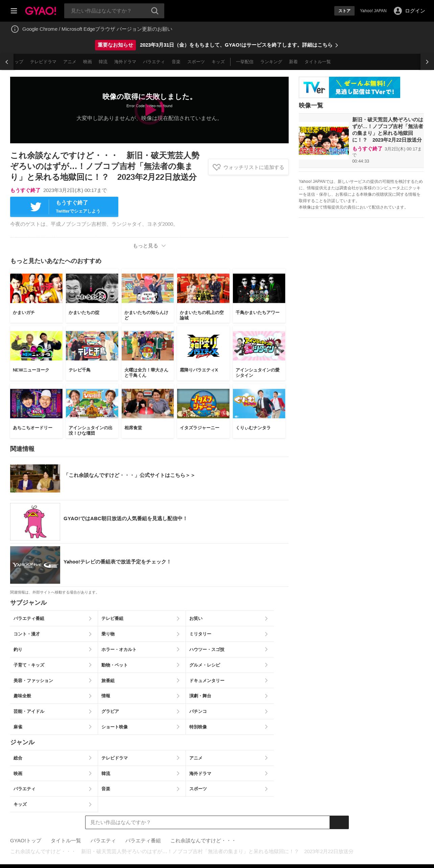Open あちこちオードリー thumbnail
Viewport: 434px width, 868px height.
point(37,404)
